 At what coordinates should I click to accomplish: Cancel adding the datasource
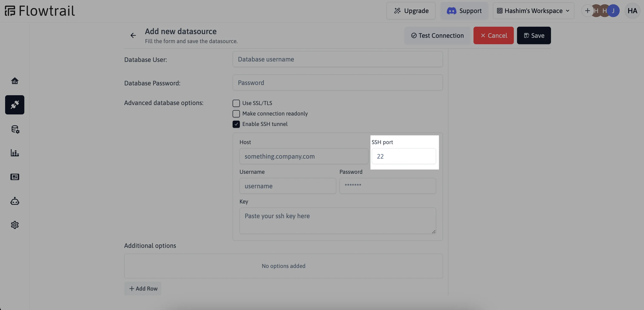494,35
